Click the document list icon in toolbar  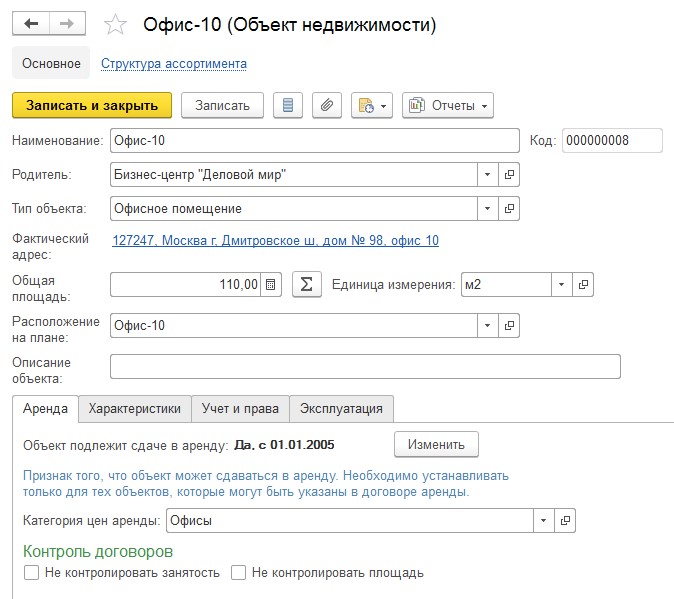coord(288,105)
